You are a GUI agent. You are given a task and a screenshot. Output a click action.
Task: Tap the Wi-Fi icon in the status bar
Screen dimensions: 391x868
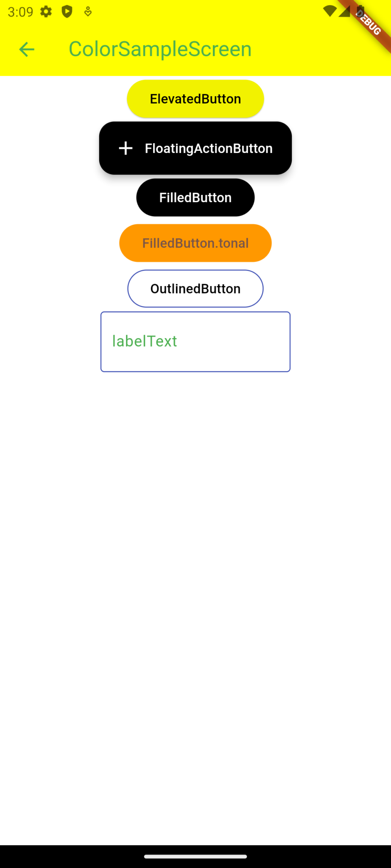point(330,12)
